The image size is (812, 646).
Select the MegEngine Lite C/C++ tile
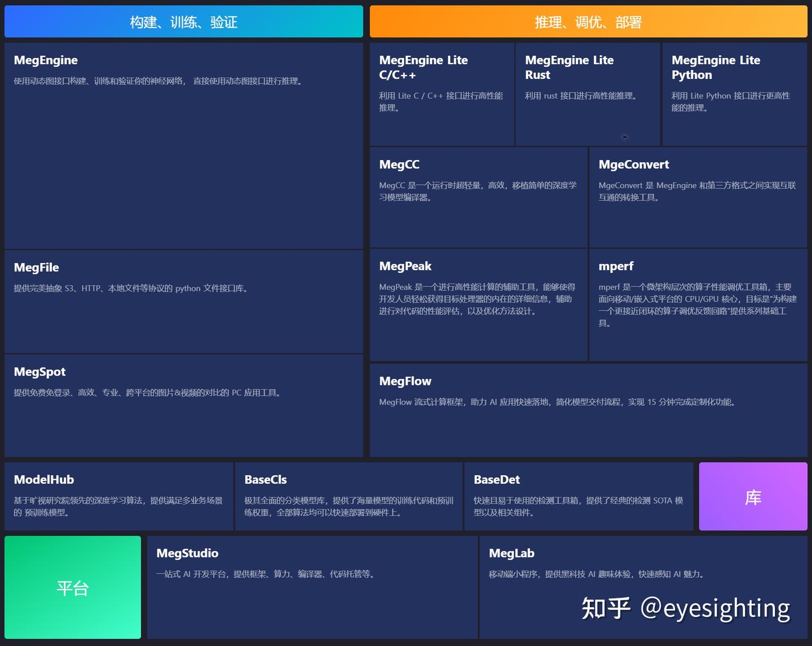[442, 93]
